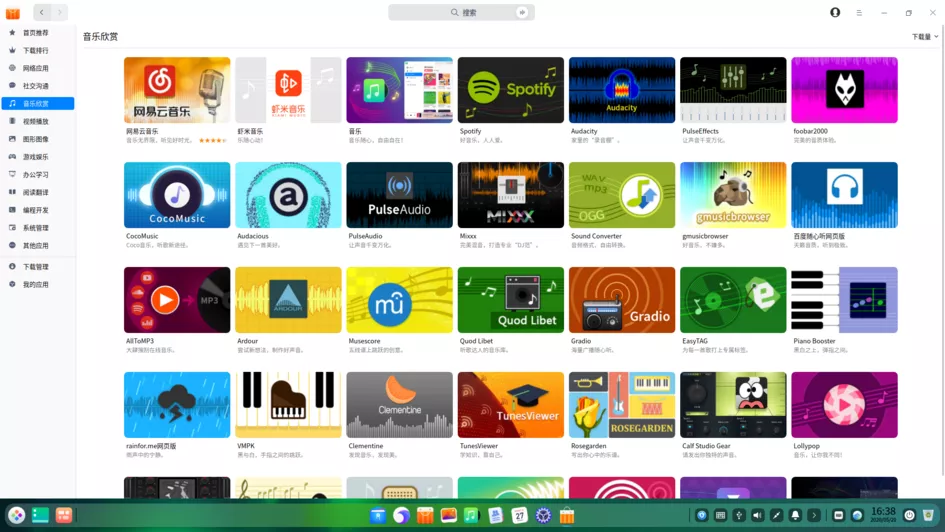Select 办公学习 category in the sidebar

coord(37,175)
